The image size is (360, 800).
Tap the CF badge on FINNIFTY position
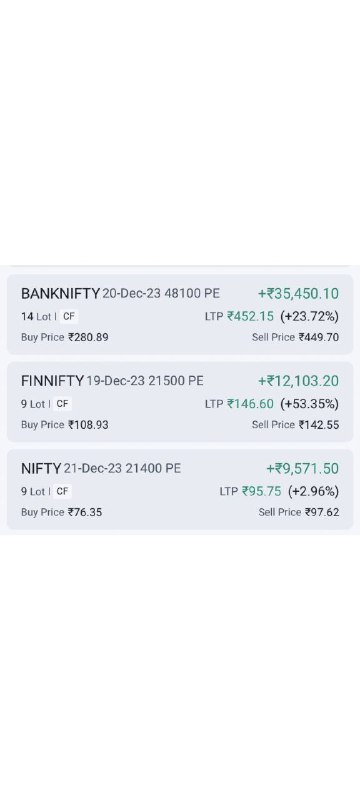[x=62, y=404]
